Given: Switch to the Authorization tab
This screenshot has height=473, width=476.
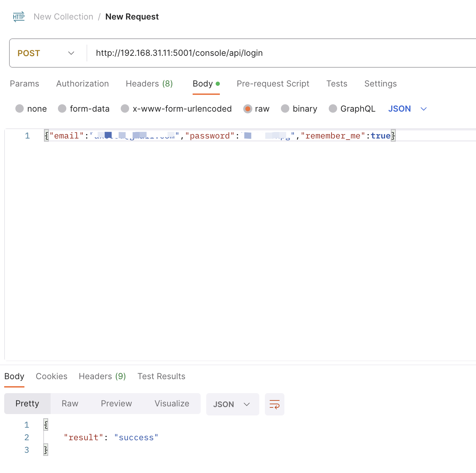Looking at the screenshot, I should (82, 84).
